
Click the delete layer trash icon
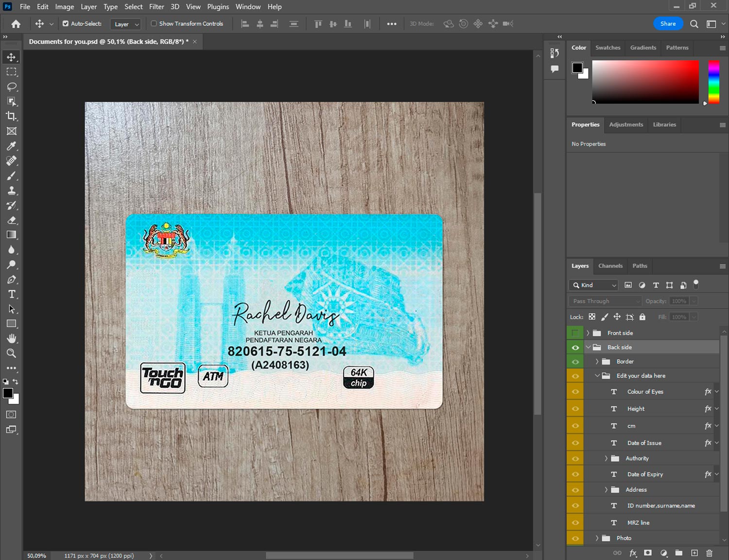click(709, 553)
